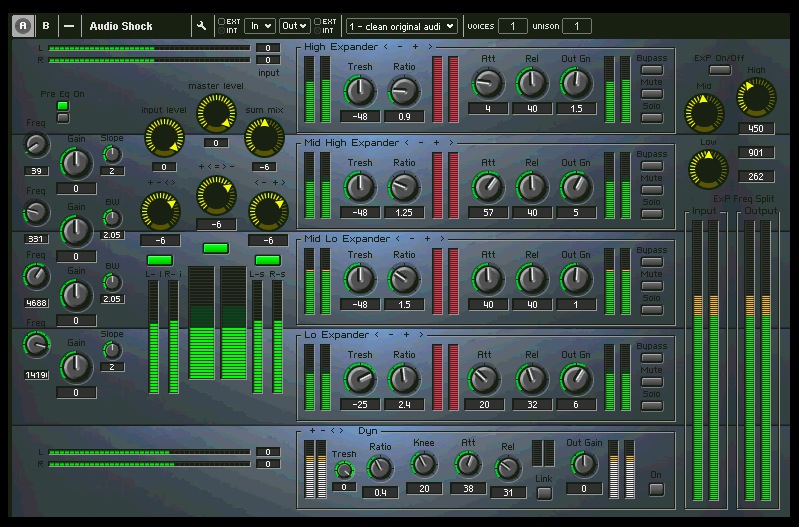
Task: Toggle ExP On/Off switch
Action: coord(720,70)
